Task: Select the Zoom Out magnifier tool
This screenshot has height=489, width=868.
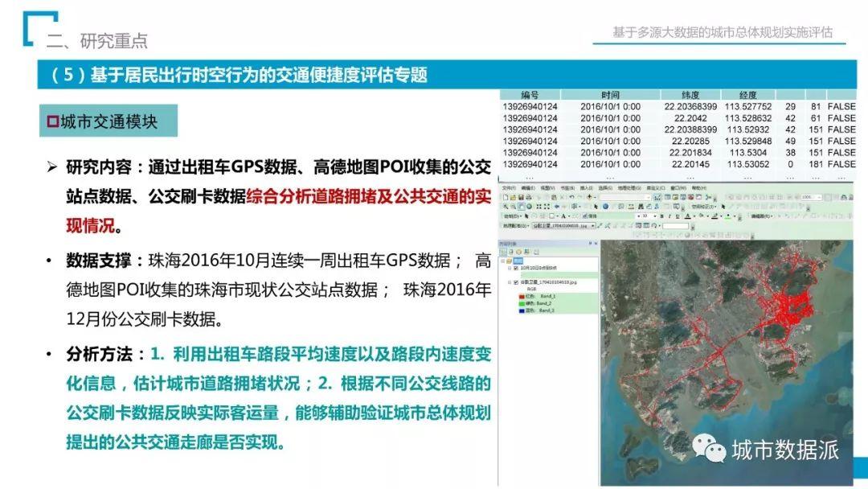Action: (513, 207)
